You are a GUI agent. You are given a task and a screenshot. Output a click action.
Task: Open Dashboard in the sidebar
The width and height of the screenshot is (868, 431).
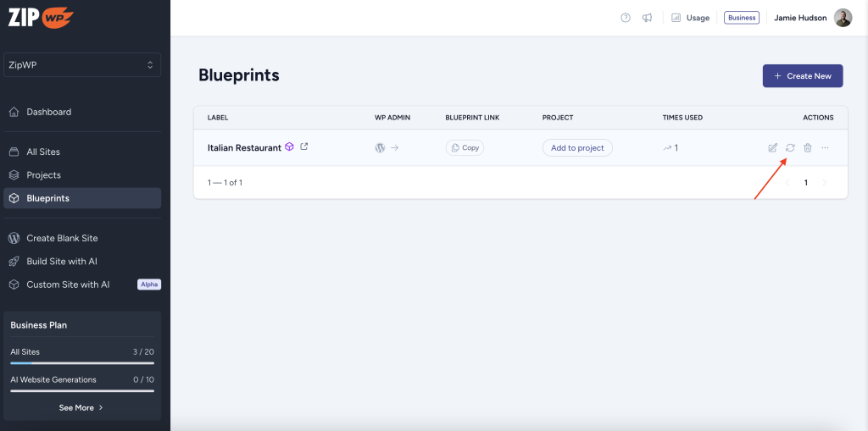49,112
